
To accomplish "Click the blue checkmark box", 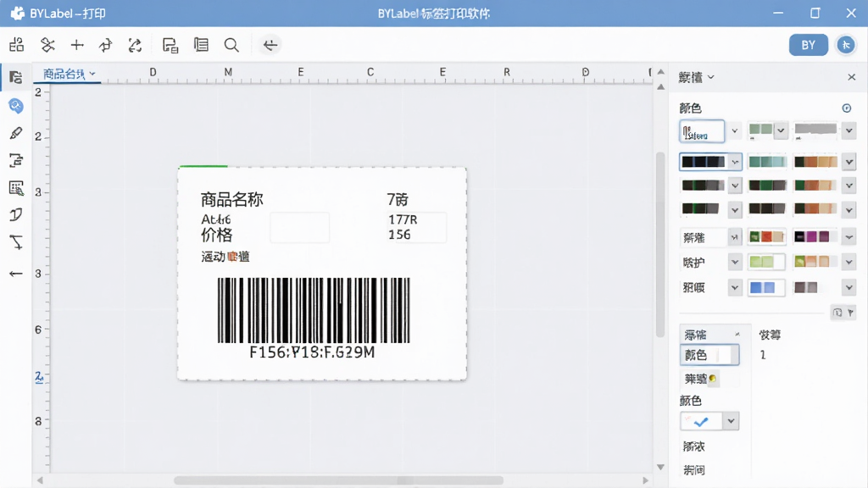I will [x=701, y=421].
